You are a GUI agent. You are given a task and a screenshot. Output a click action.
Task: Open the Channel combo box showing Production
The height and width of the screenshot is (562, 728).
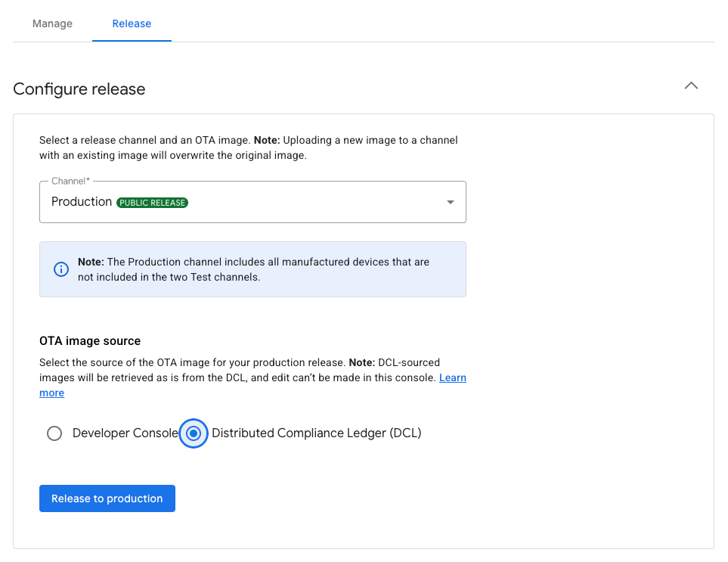click(252, 202)
